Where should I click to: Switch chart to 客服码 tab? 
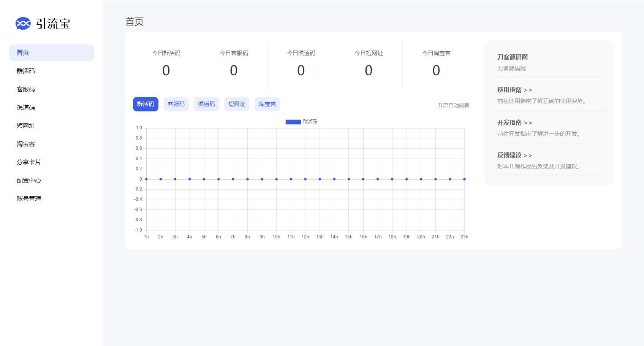click(176, 104)
